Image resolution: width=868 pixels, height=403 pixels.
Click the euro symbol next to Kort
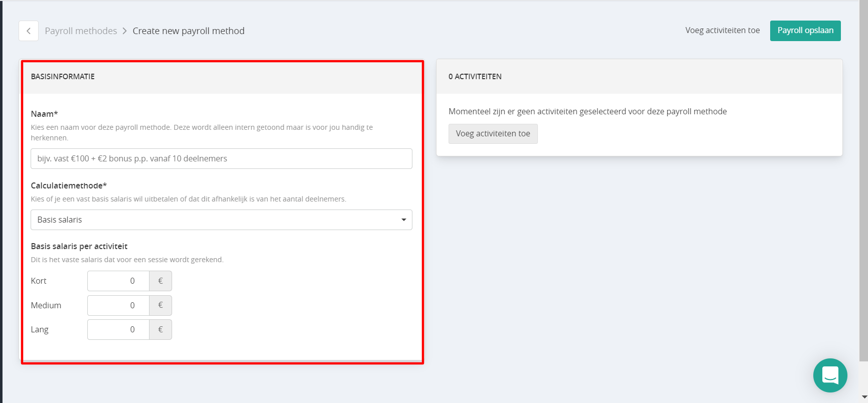[161, 281]
